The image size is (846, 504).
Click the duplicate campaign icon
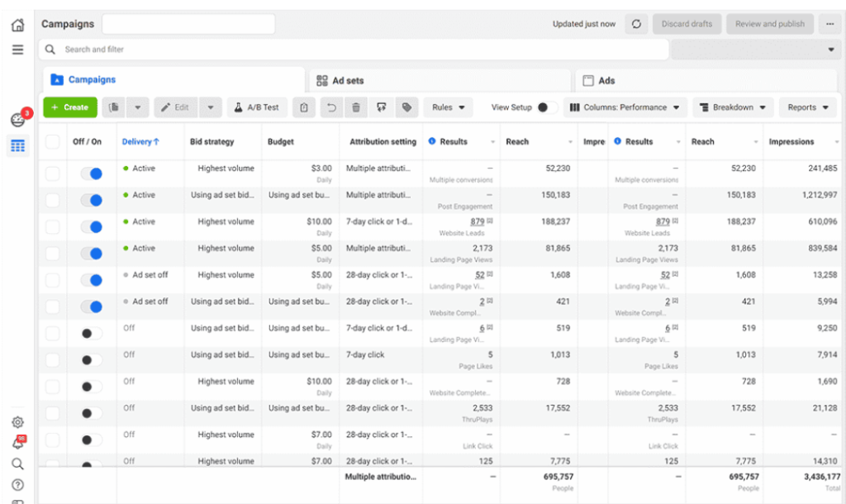click(113, 107)
